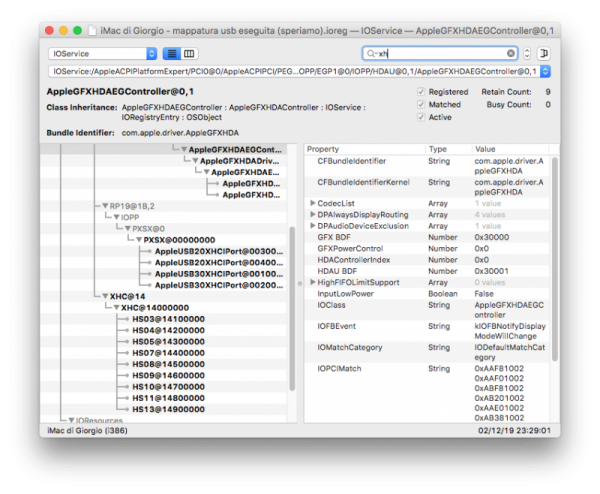Toggle the Registered checkbox
600x494 pixels.
pyautogui.click(x=421, y=91)
